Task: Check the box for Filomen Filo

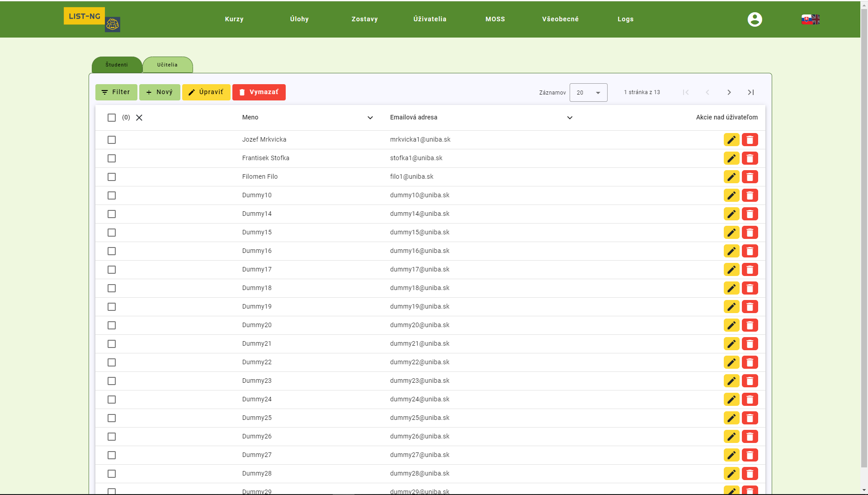Action: (x=112, y=177)
